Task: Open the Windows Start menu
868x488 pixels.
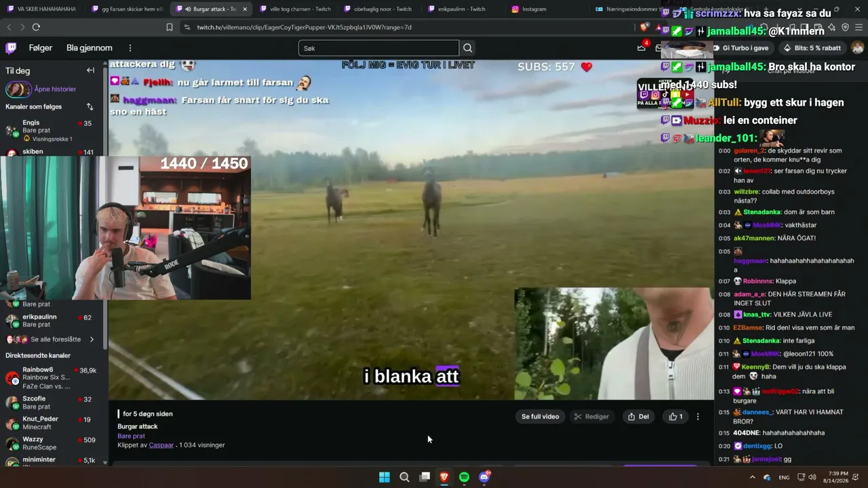Action: point(384,477)
